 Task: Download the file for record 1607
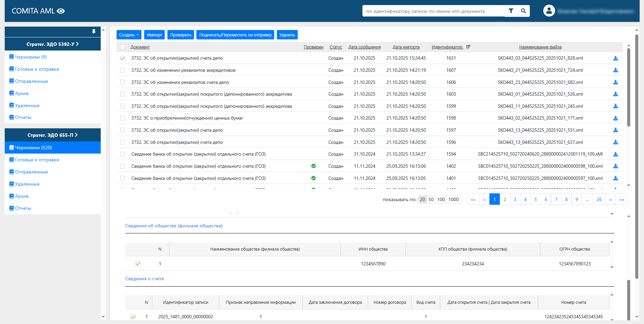[615, 70]
